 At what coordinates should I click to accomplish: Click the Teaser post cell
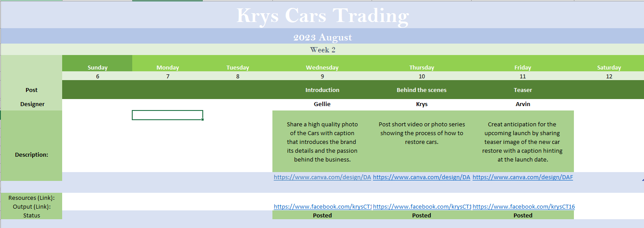click(x=523, y=90)
